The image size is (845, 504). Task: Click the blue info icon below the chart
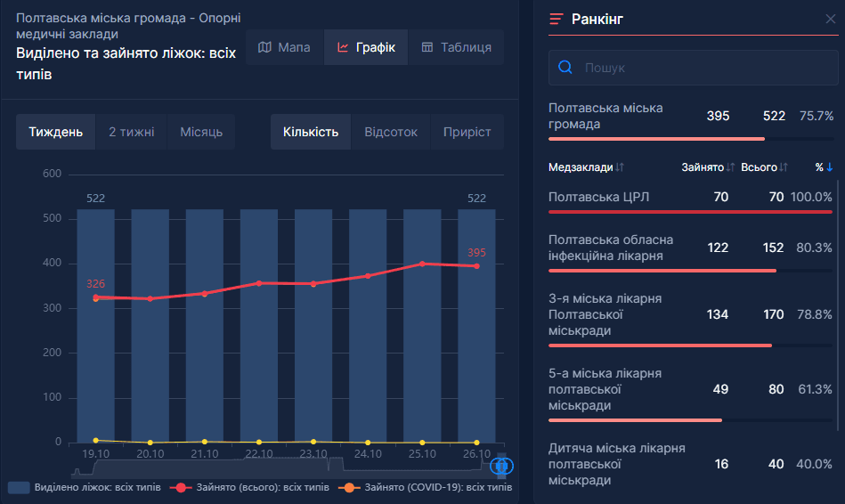click(x=501, y=466)
